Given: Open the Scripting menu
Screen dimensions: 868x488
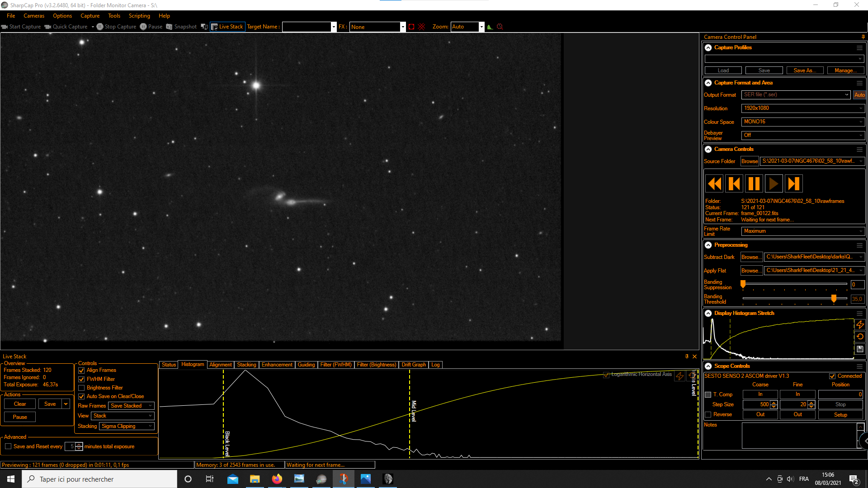Looking at the screenshot, I should (x=139, y=16).
